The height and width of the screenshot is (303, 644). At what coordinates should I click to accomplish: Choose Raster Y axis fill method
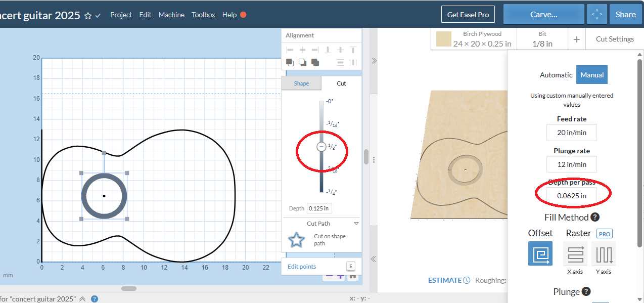[x=603, y=253]
